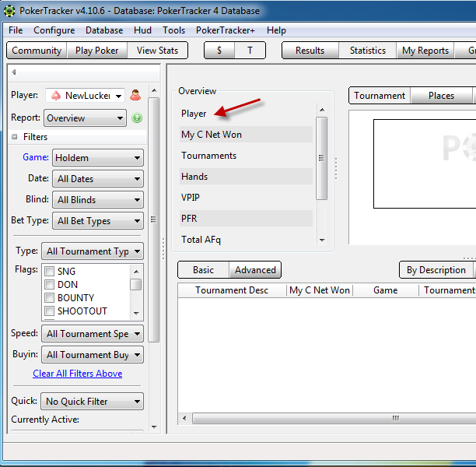This screenshot has height=467, width=476.
Task: Open the File menu
Action: pyautogui.click(x=16, y=30)
